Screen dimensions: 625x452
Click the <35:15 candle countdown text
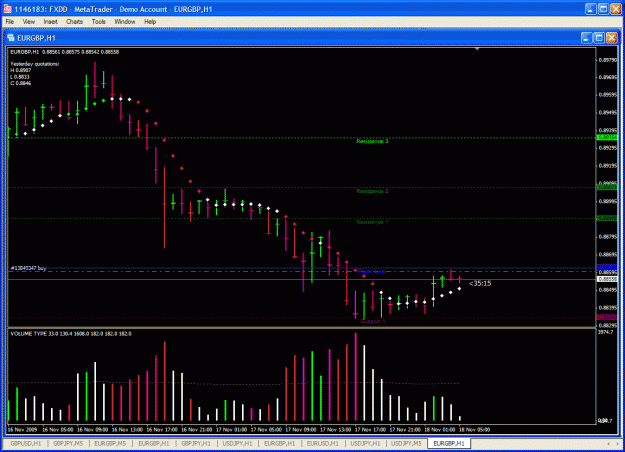pyautogui.click(x=480, y=283)
